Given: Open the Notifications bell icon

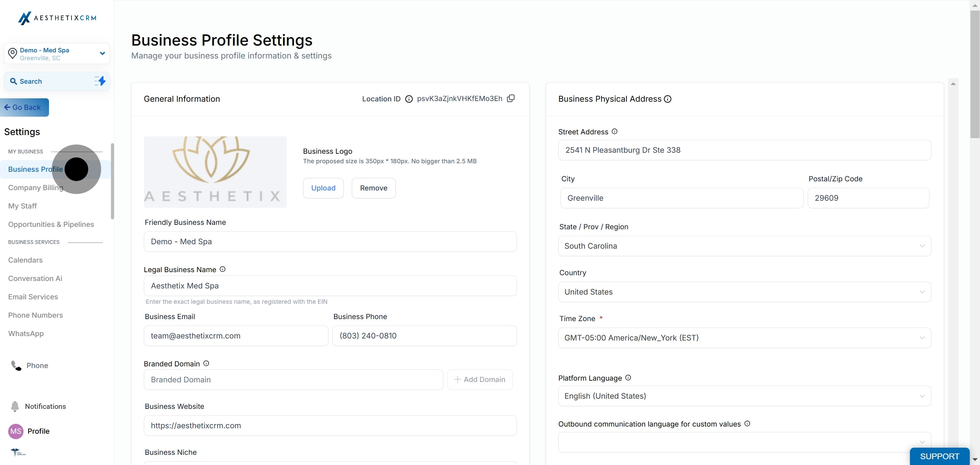Looking at the screenshot, I should [15, 406].
